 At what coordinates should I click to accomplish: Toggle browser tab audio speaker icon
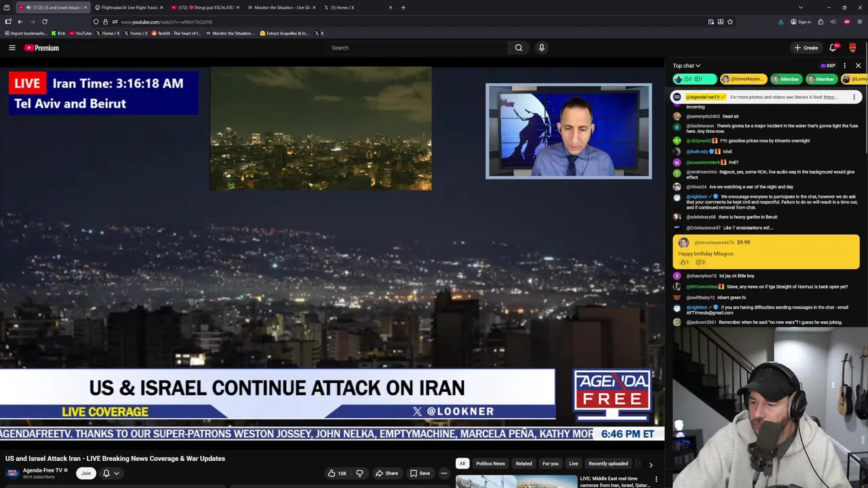833,22
